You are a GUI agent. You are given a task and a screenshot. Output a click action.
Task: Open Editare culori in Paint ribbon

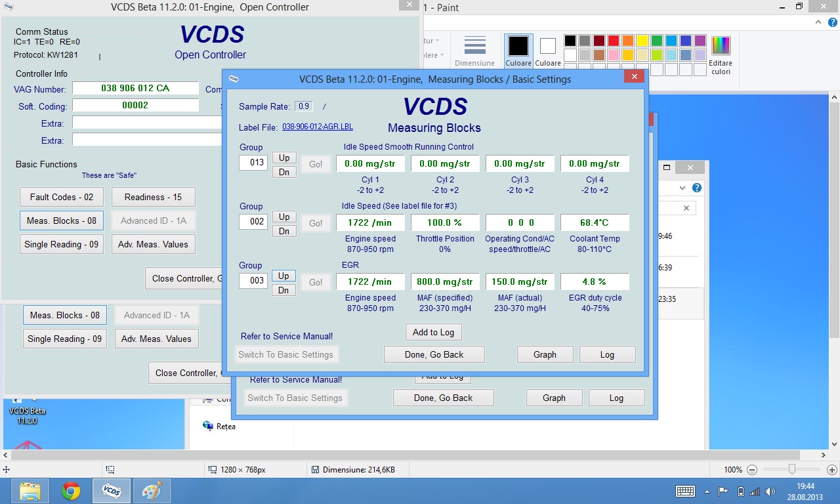pyautogui.click(x=721, y=55)
